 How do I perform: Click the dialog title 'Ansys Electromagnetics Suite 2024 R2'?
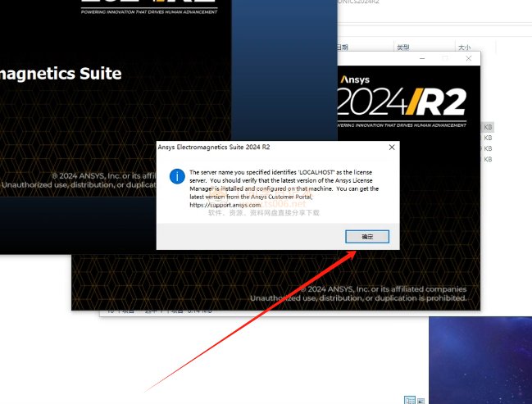214,148
